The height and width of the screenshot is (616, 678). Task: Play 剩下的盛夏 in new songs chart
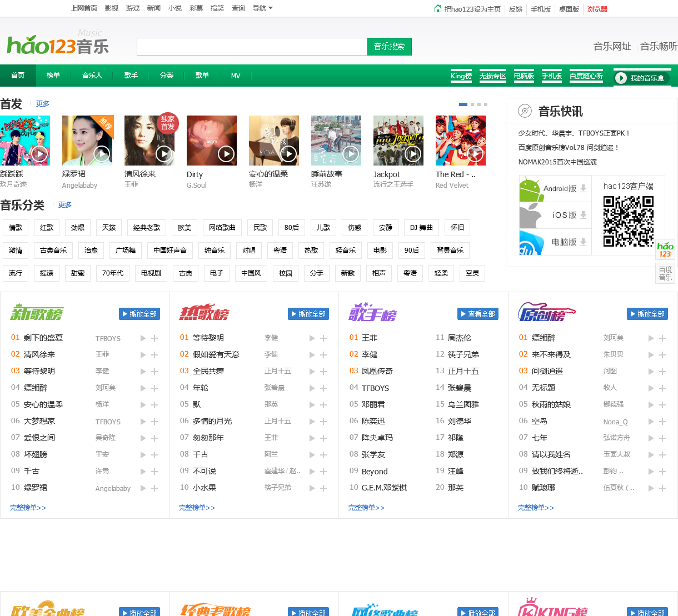(143, 338)
